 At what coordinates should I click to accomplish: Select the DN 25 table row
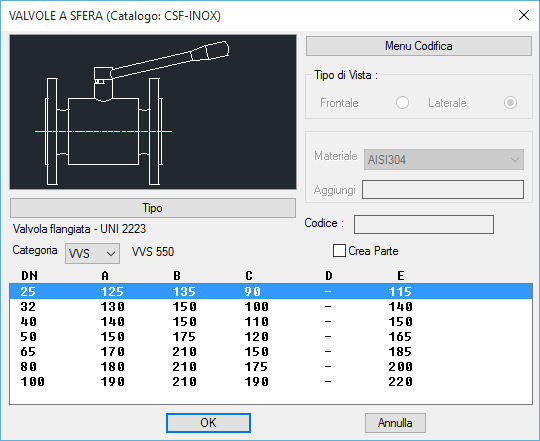pos(271,292)
